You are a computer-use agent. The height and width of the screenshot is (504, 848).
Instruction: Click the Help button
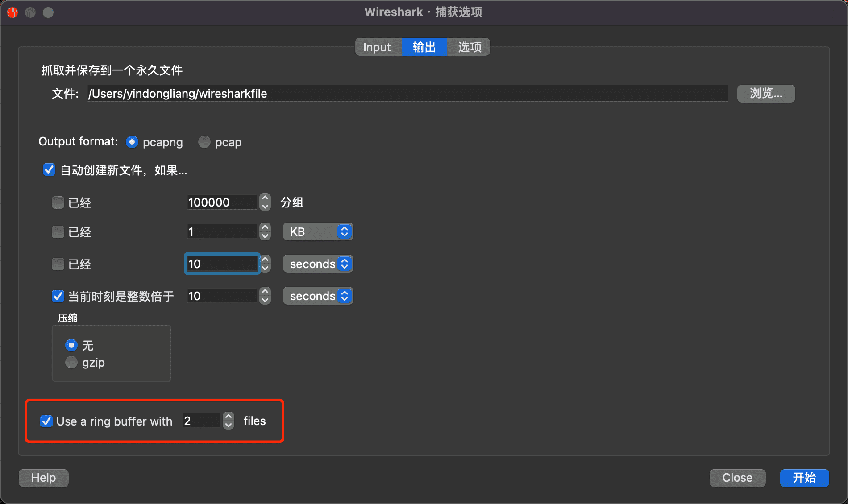[44, 478]
